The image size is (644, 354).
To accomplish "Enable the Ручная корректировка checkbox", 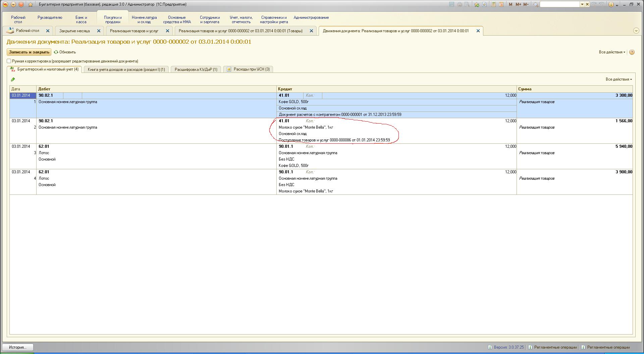I will coord(9,61).
